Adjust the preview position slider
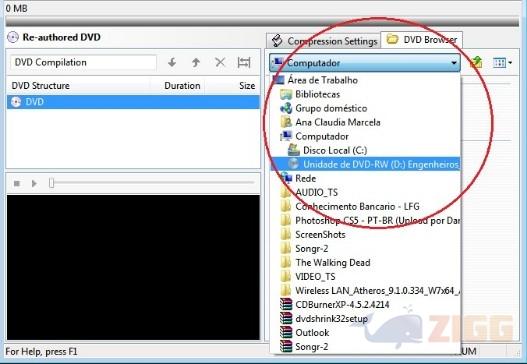The height and width of the screenshot is (364, 527). coord(51,183)
